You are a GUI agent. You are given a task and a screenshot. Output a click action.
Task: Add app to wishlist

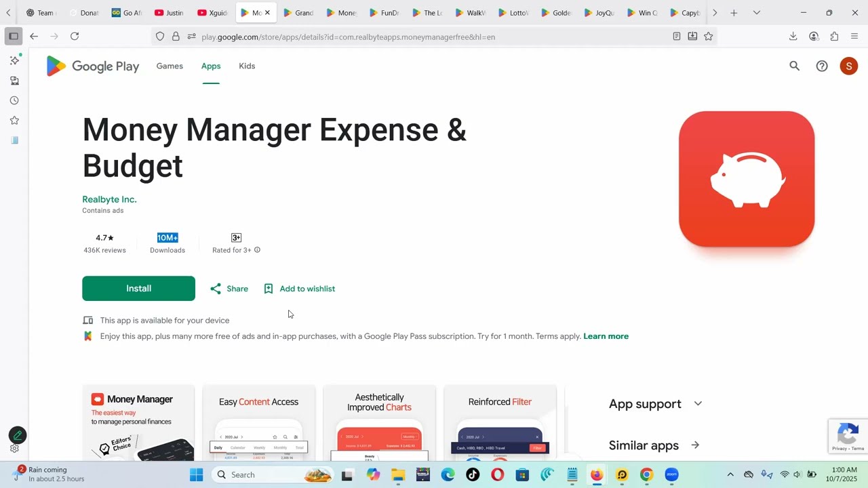click(x=299, y=289)
